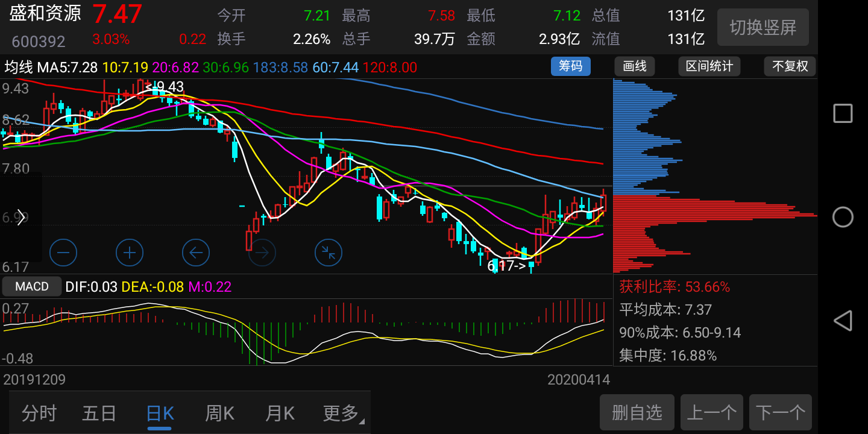Open the left side panel chevron
The width and height of the screenshot is (868, 434).
(x=21, y=218)
